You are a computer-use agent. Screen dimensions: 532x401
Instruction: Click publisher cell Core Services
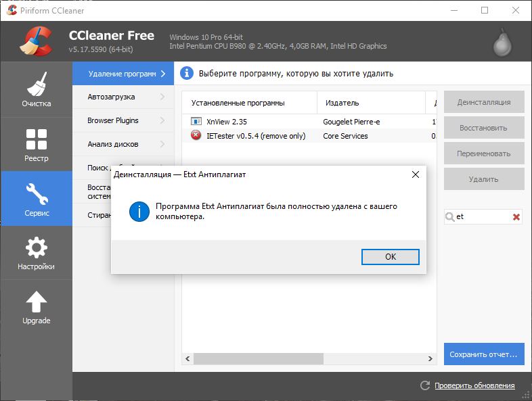click(345, 136)
